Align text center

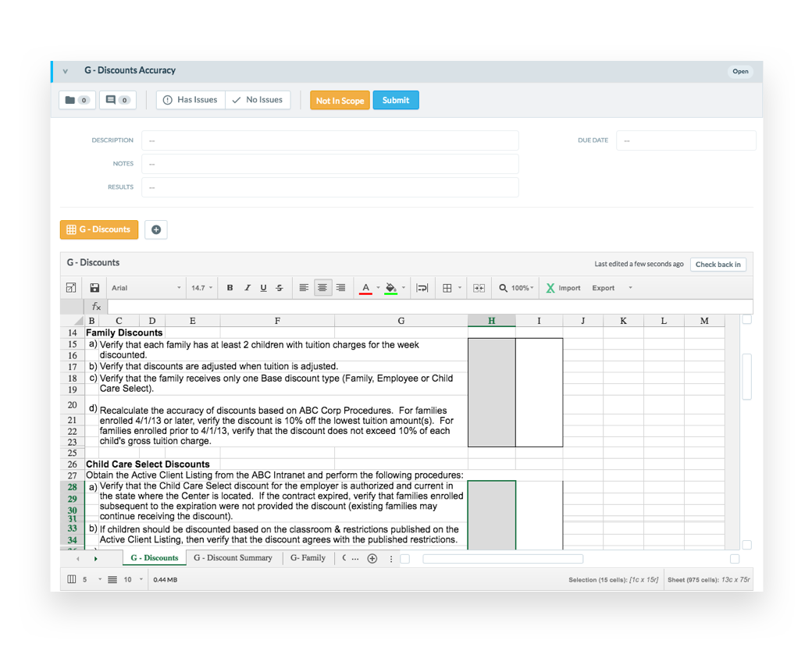[x=322, y=288]
